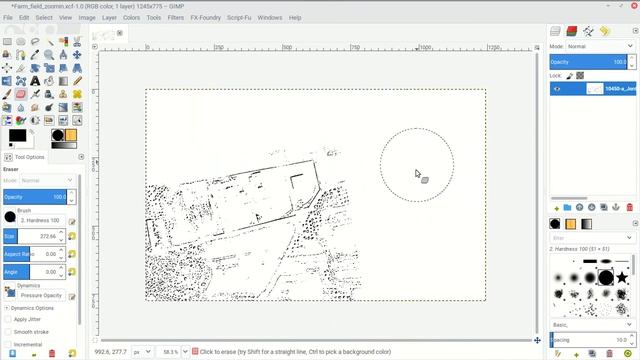Select the Clone stamp tool
Screen dimensions: 640x360
tap(63, 94)
